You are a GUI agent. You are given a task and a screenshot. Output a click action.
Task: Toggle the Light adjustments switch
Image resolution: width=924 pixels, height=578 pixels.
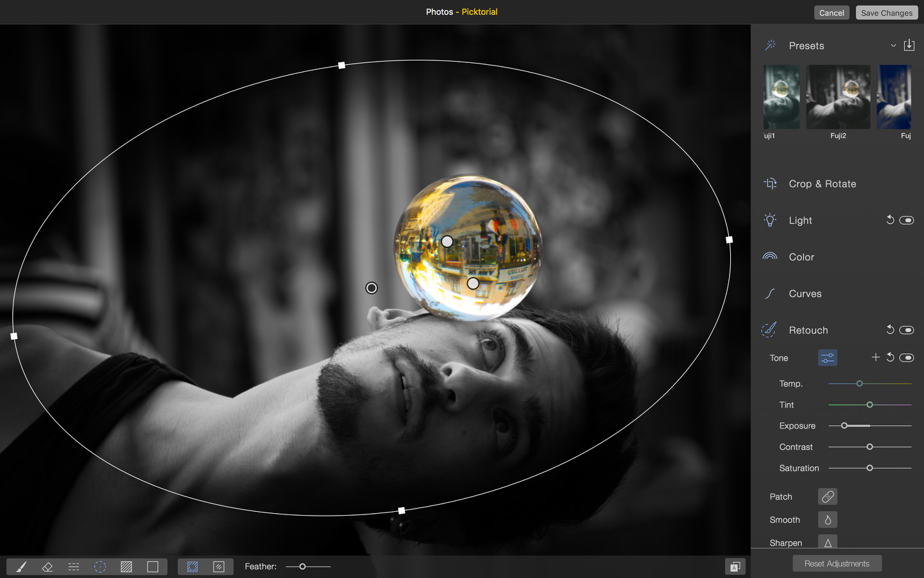coord(907,220)
